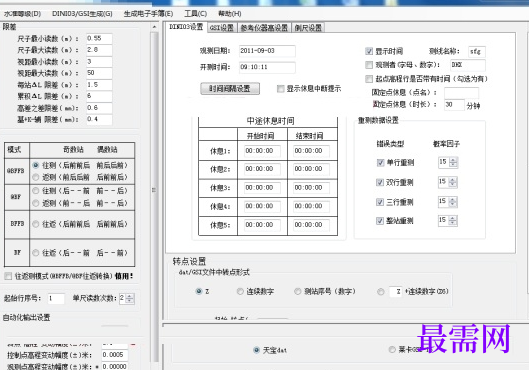This screenshot has width=529, height=370.
Task: Select BFFB 往测 (后前前后 前后后前) radio
Action: (36, 165)
